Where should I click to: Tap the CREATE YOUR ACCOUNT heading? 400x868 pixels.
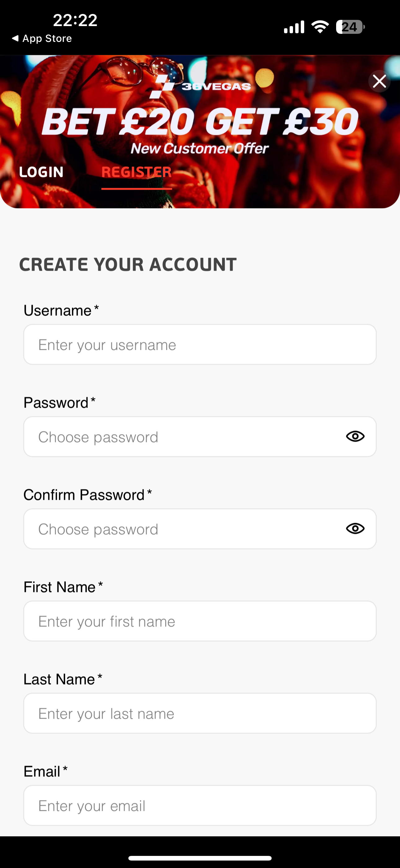pyautogui.click(x=128, y=264)
